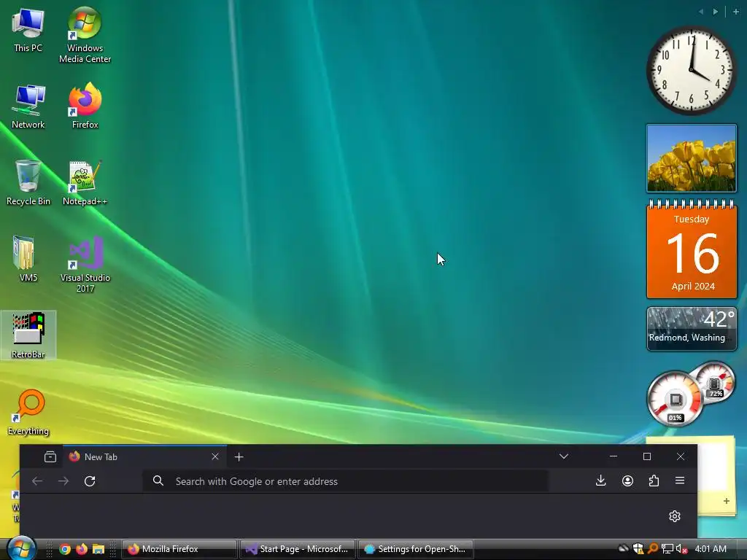Click the tulips slideshow gadget
The height and width of the screenshot is (560, 747).
coord(692,158)
